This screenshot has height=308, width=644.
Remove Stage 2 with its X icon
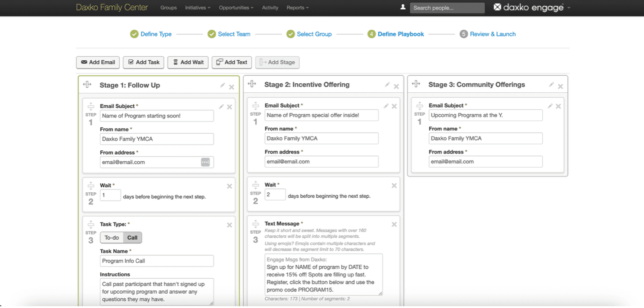coord(396,86)
